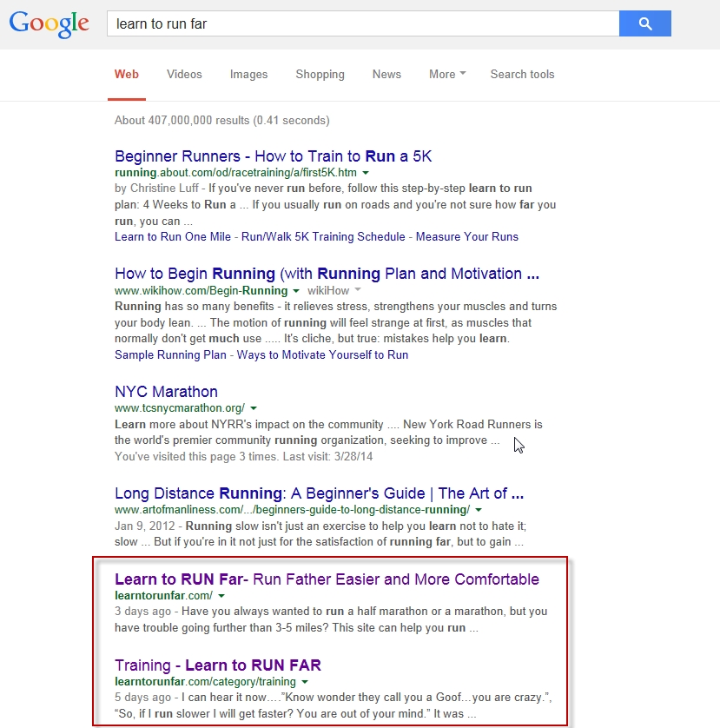The height and width of the screenshot is (728, 720).
Task: Open the Shopping tab
Action: (320, 75)
